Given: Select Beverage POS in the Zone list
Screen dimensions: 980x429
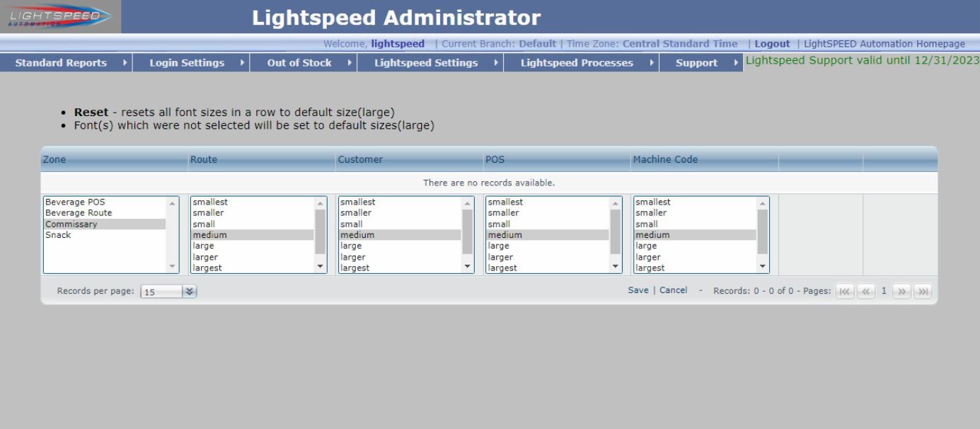Looking at the screenshot, I should [105, 202].
